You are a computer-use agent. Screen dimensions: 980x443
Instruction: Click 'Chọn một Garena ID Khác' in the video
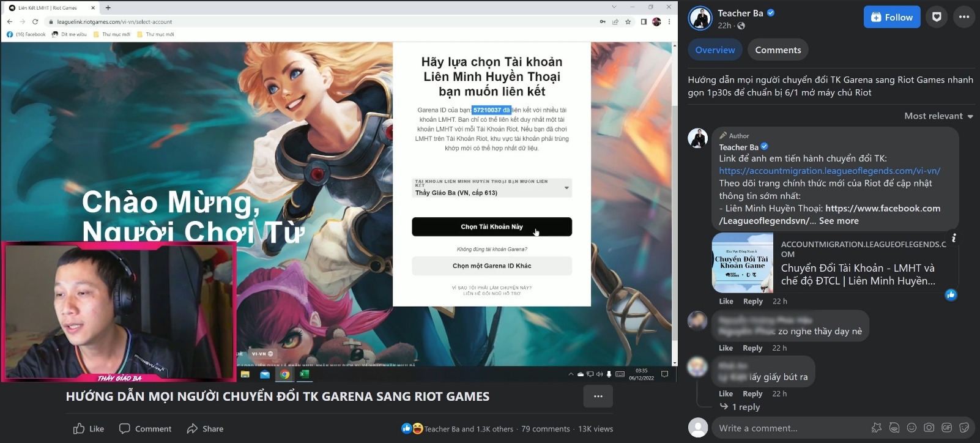[x=492, y=266]
